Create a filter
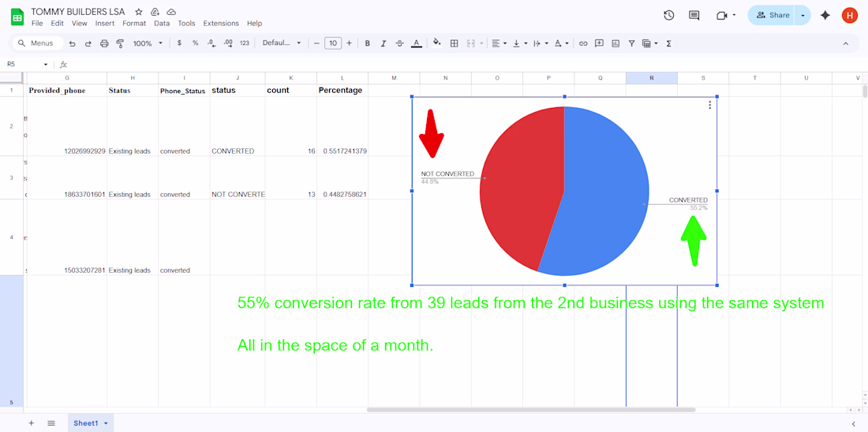Screen dimensions: 868x432 631,43
